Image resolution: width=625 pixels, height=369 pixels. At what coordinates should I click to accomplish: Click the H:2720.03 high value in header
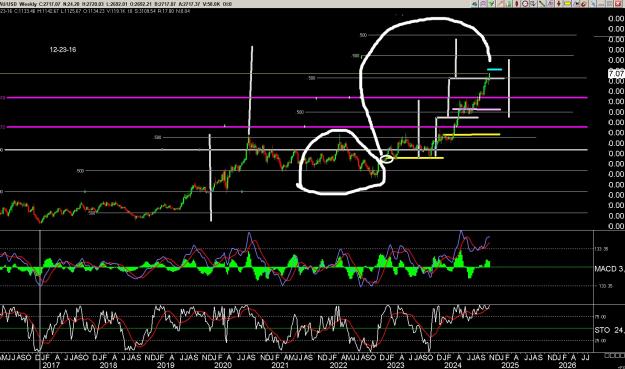pyautogui.click(x=93, y=4)
